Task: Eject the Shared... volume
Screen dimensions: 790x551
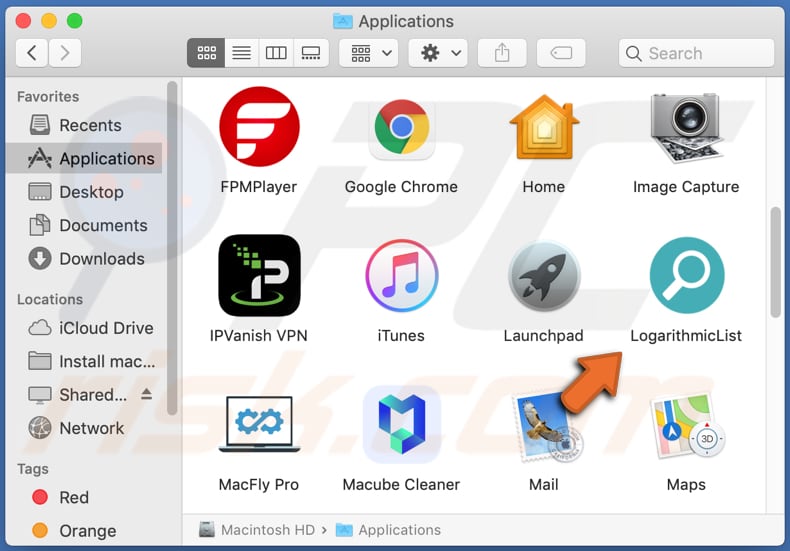Action: click(x=147, y=393)
